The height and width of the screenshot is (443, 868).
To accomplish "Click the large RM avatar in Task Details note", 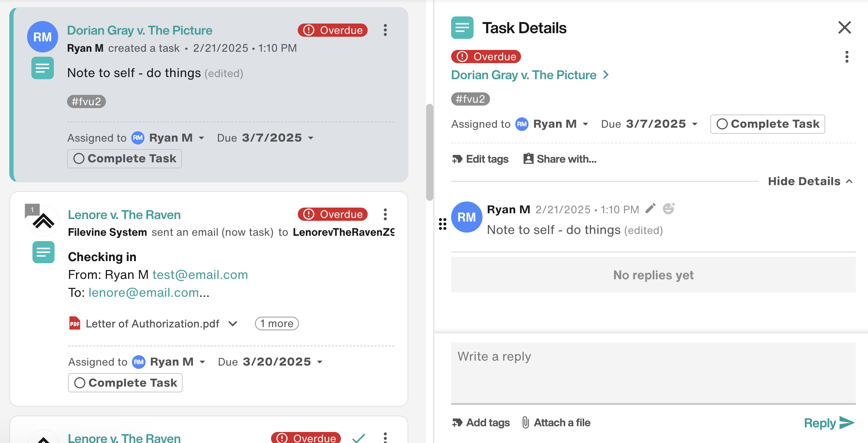I will (x=466, y=217).
